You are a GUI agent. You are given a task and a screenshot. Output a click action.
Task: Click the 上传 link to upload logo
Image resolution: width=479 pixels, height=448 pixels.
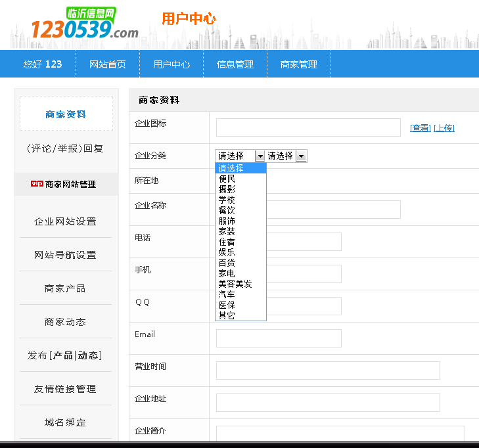[x=444, y=128]
